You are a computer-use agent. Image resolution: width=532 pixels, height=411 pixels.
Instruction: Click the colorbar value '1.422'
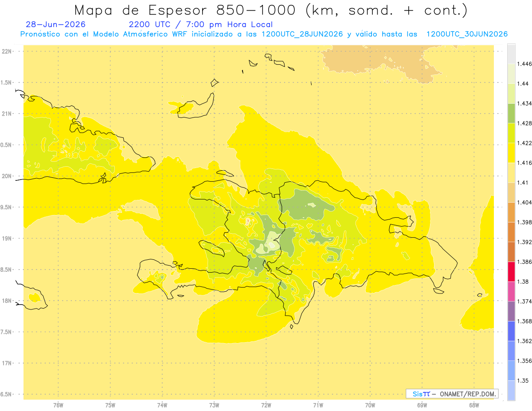coord(524,143)
